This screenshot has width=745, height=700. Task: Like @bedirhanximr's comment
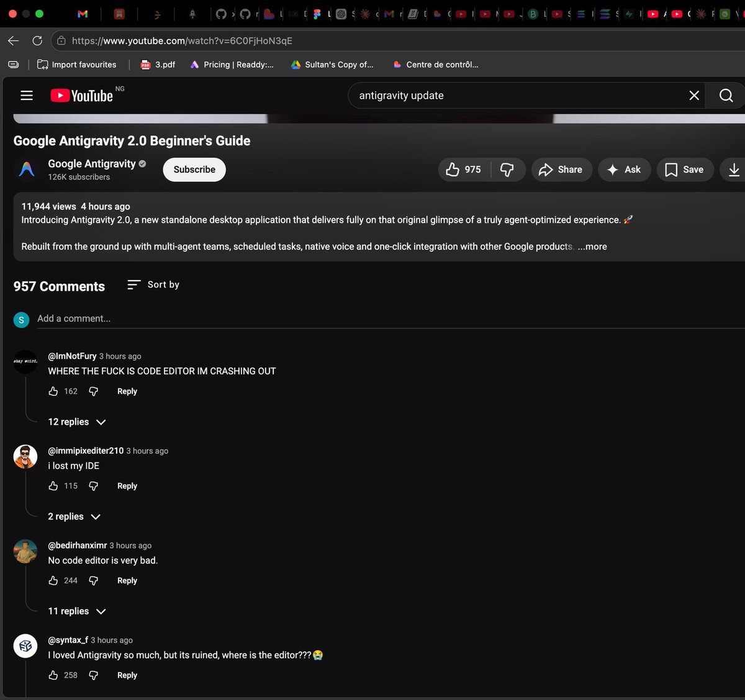tap(53, 581)
